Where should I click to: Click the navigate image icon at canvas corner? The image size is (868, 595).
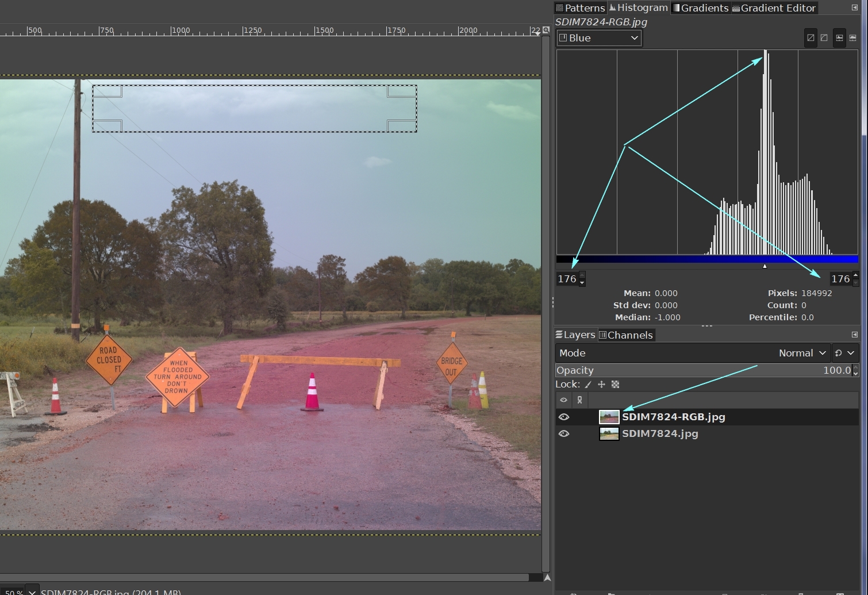click(x=547, y=578)
